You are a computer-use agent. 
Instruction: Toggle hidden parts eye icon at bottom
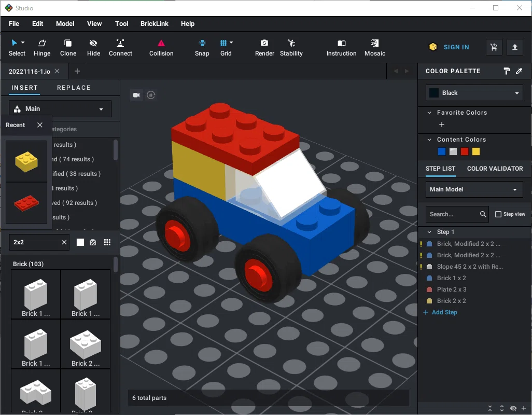tap(513, 408)
